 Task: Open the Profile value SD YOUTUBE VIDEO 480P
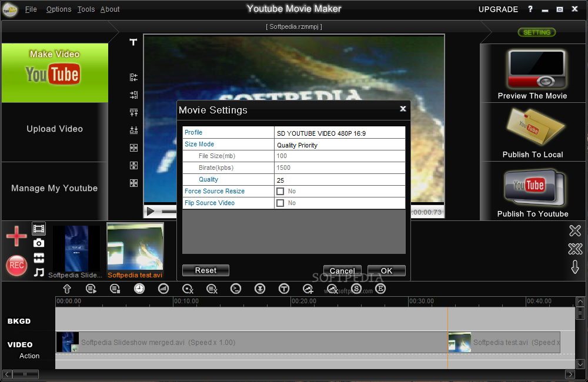tap(340, 133)
